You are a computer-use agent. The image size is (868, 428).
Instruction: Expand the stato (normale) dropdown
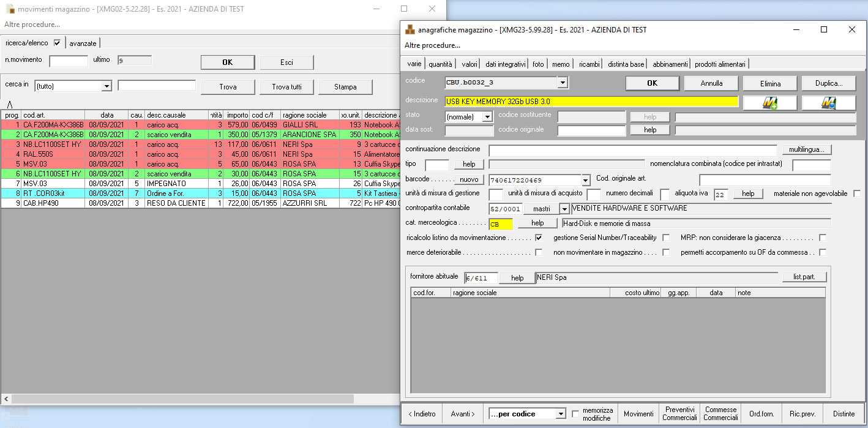point(487,116)
